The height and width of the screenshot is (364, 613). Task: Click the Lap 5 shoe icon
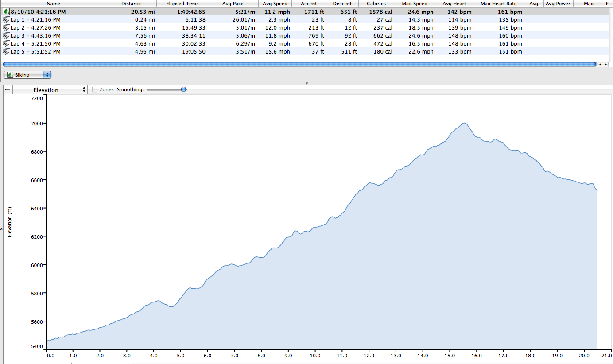[x=6, y=52]
